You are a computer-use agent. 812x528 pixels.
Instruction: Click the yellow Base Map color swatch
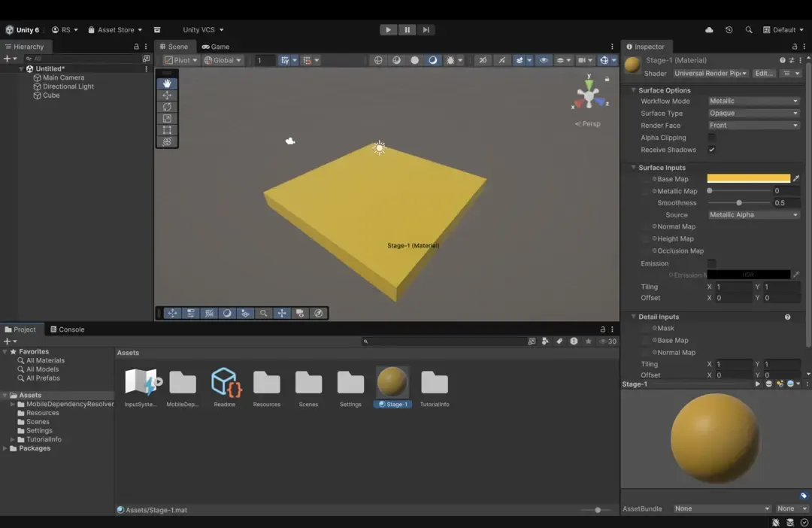pyautogui.click(x=748, y=179)
